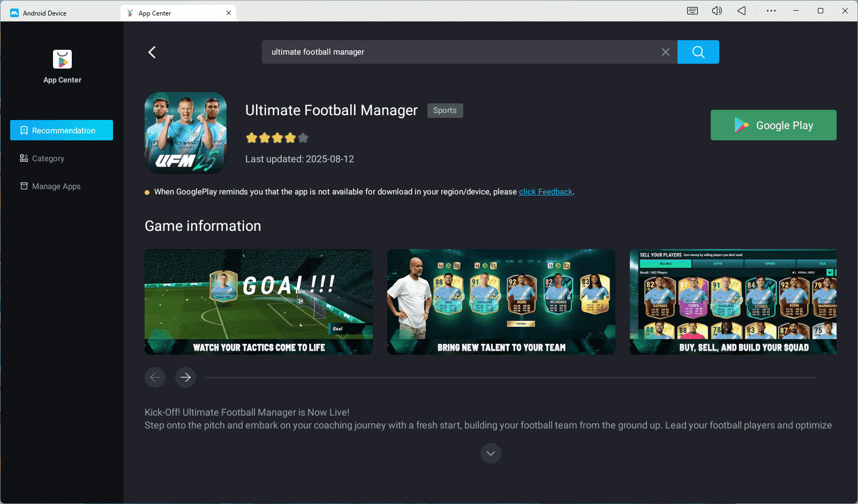
Task: Click the Sports category tag
Action: click(445, 110)
